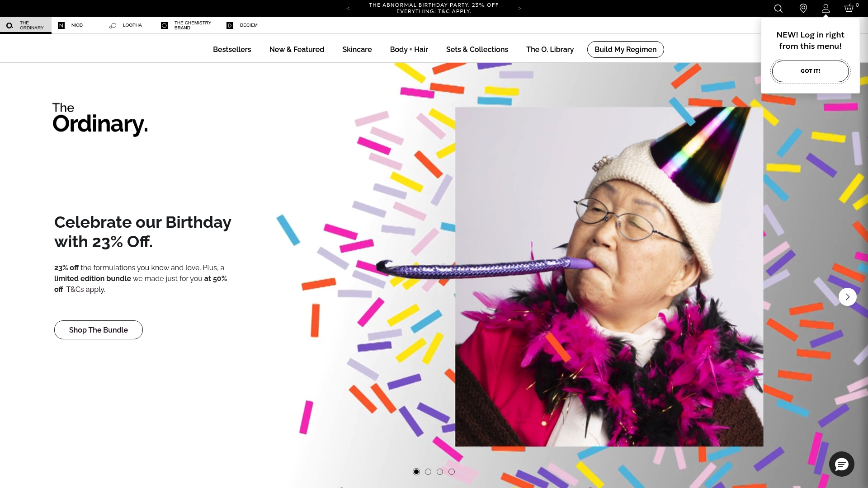This screenshot has height=488, width=868.
Task: Click the LOOPHA brand logo icon
Action: [x=113, y=26]
